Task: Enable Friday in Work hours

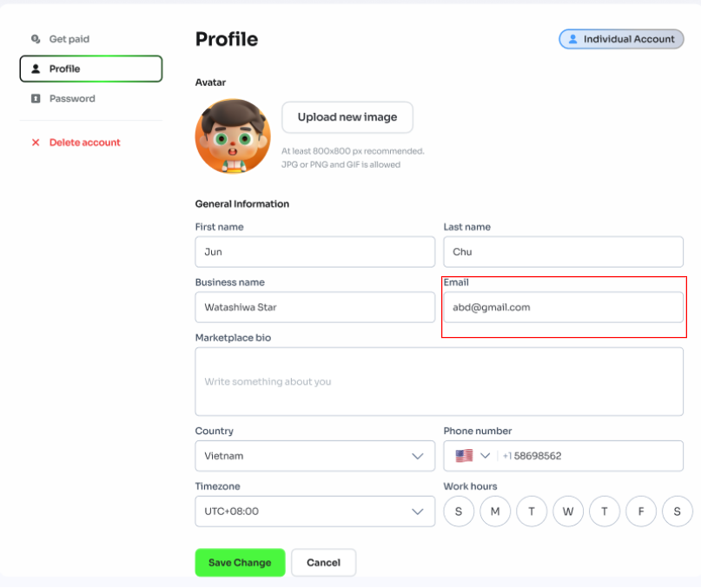Action: 641,512
